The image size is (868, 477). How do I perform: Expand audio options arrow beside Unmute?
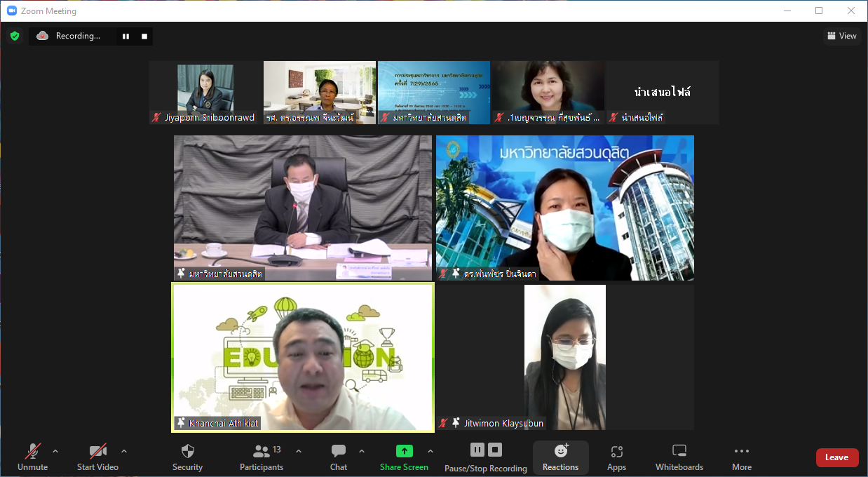click(x=55, y=451)
